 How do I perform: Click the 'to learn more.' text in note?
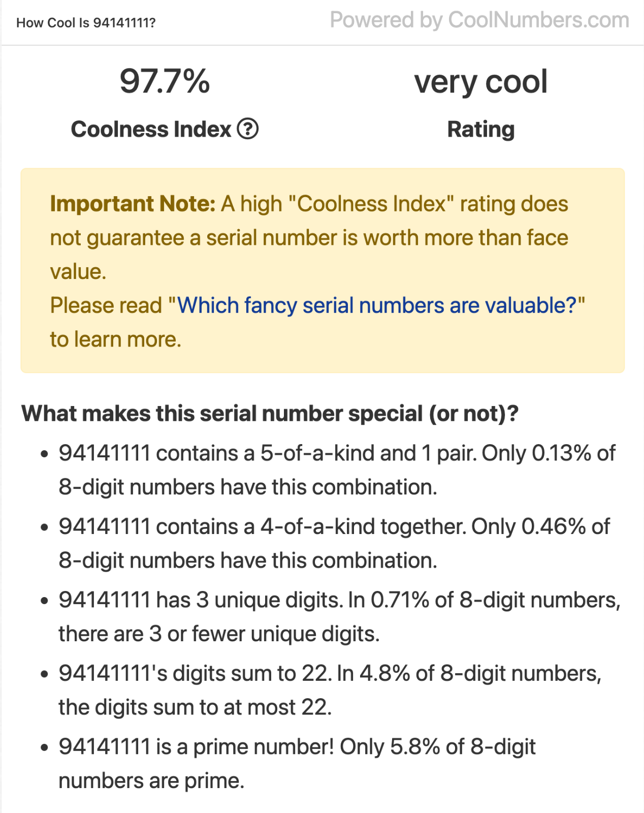(x=116, y=339)
